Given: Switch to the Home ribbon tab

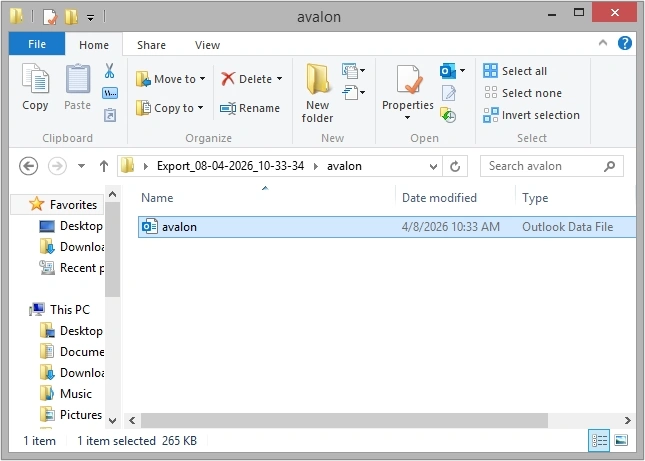Looking at the screenshot, I should (94, 45).
